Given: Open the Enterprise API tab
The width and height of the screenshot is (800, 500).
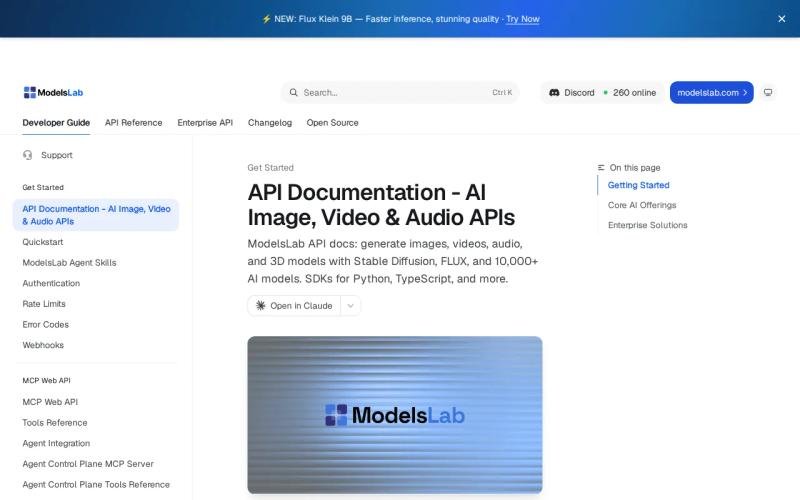Looking at the screenshot, I should click(x=205, y=123).
